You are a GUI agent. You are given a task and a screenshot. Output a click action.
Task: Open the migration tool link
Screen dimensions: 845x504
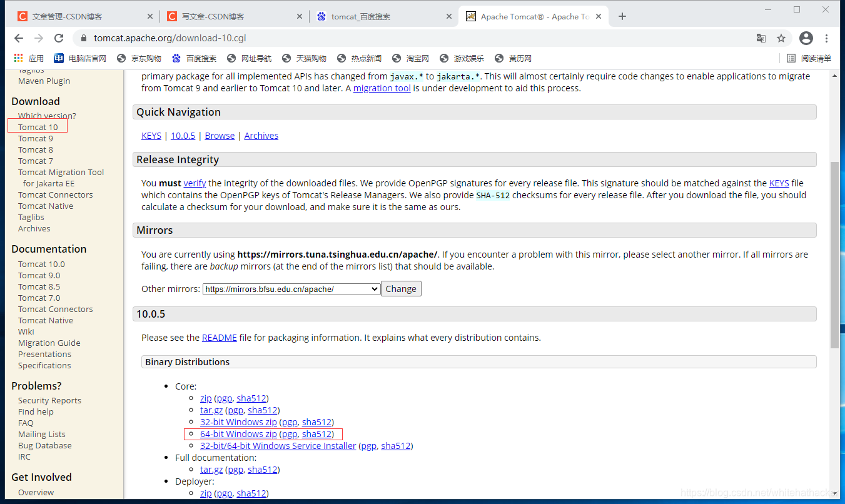click(382, 88)
